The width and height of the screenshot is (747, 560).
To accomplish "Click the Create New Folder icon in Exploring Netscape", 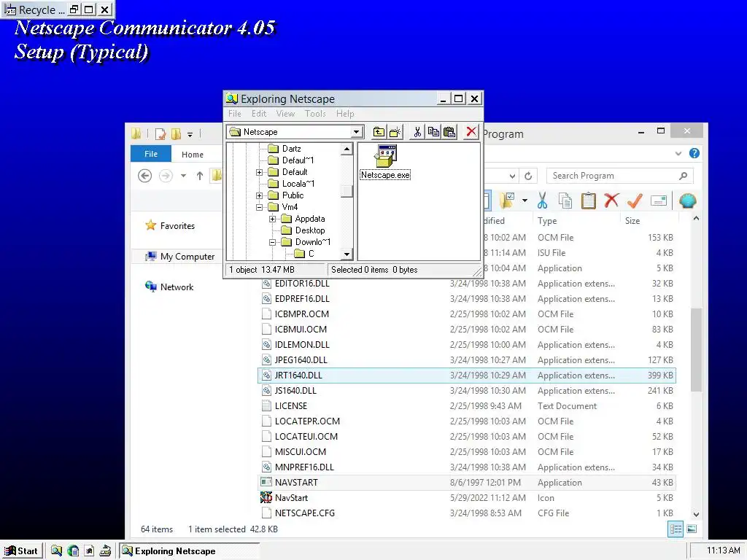I will (x=395, y=132).
